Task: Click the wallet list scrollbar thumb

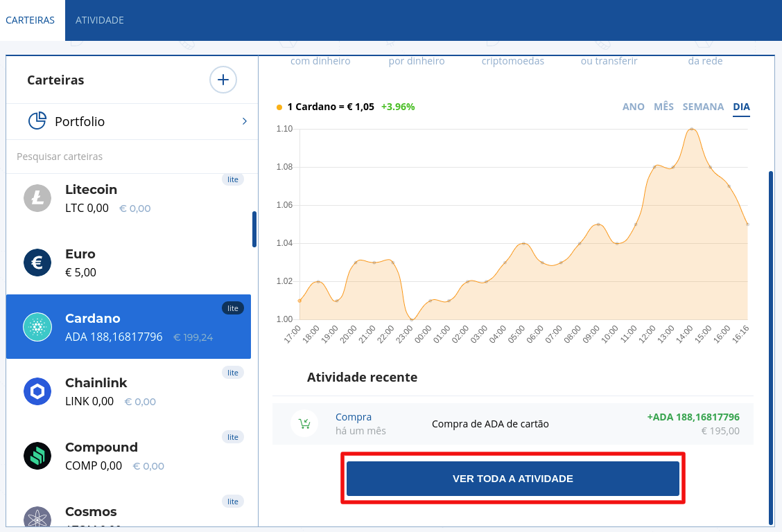Action: click(x=254, y=229)
